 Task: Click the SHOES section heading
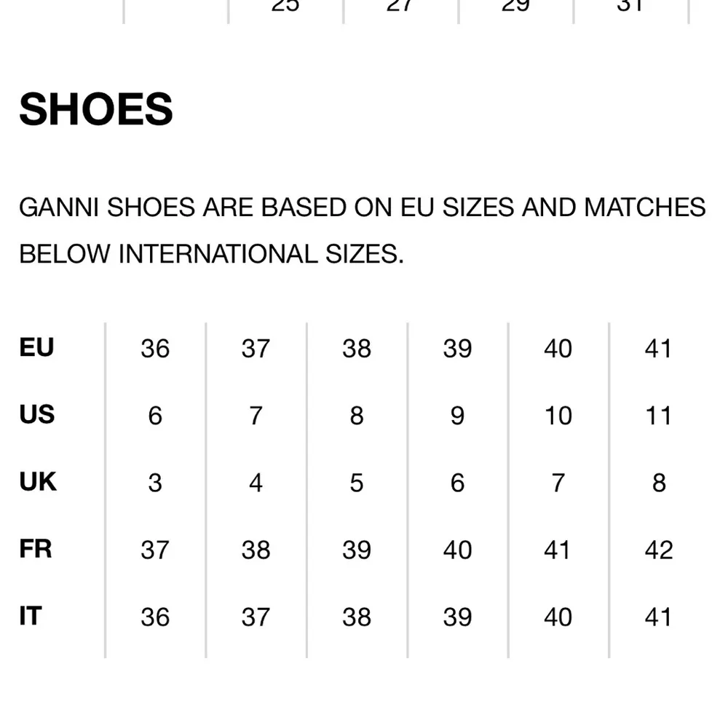[96, 109]
